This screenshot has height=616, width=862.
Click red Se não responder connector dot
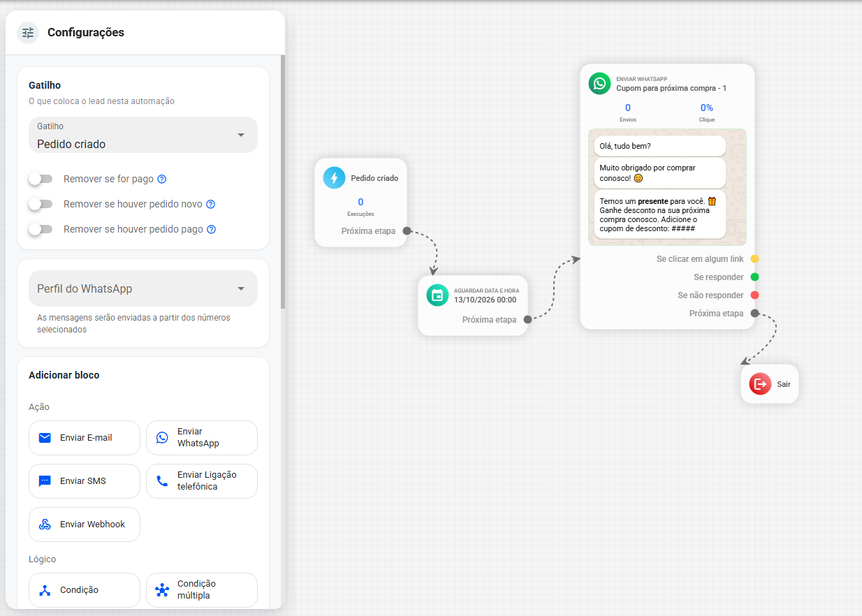coord(754,295)
